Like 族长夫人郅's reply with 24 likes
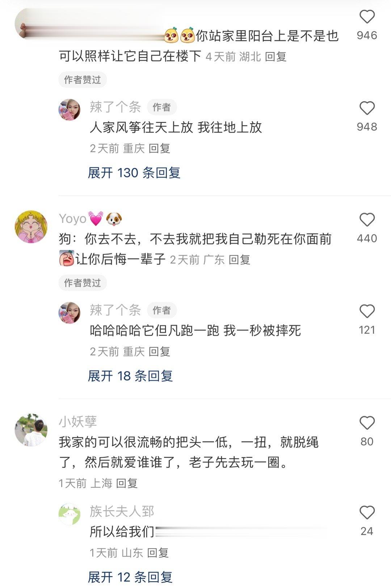The image size is (391, 588). (367, 513)
